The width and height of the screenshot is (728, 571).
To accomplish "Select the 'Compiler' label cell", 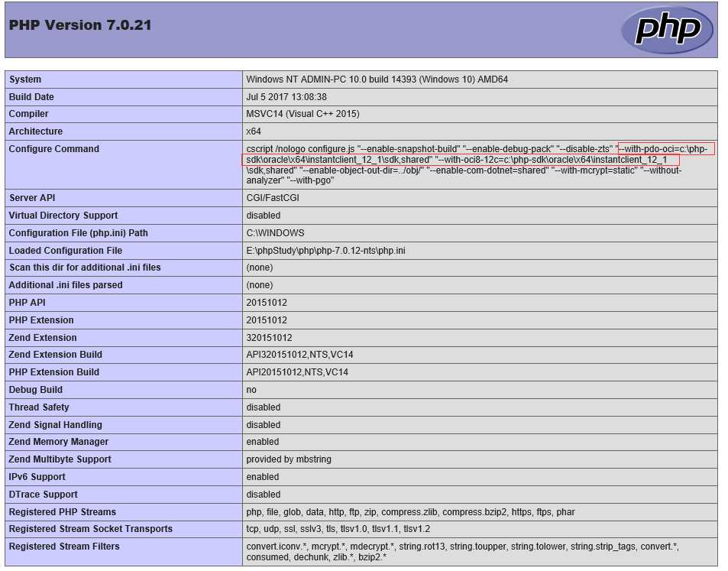I will click(x=124, y=114).
